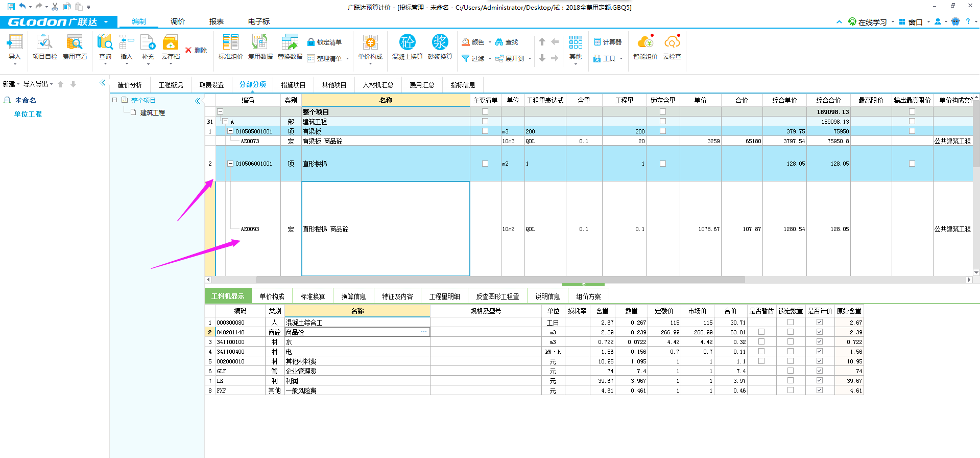Open 智能组价 smart pricing
Screen dimensions: 980x458
click(645, 48)
